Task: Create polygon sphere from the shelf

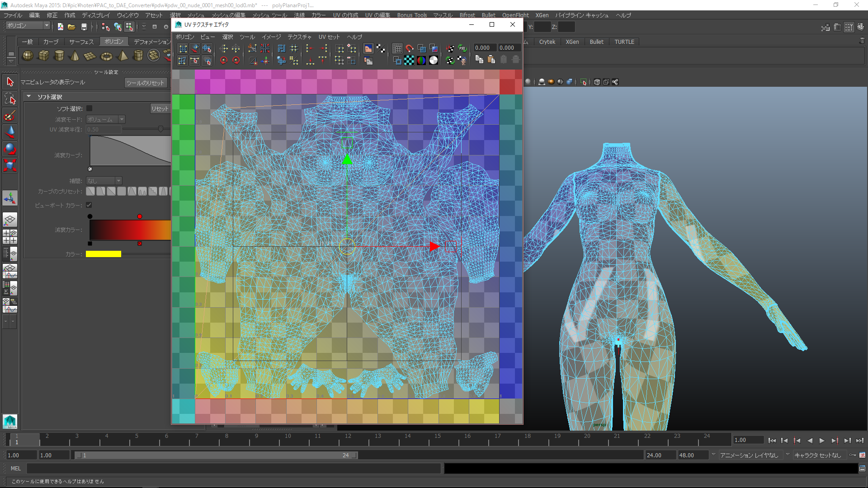Action: tap(28, 56)
